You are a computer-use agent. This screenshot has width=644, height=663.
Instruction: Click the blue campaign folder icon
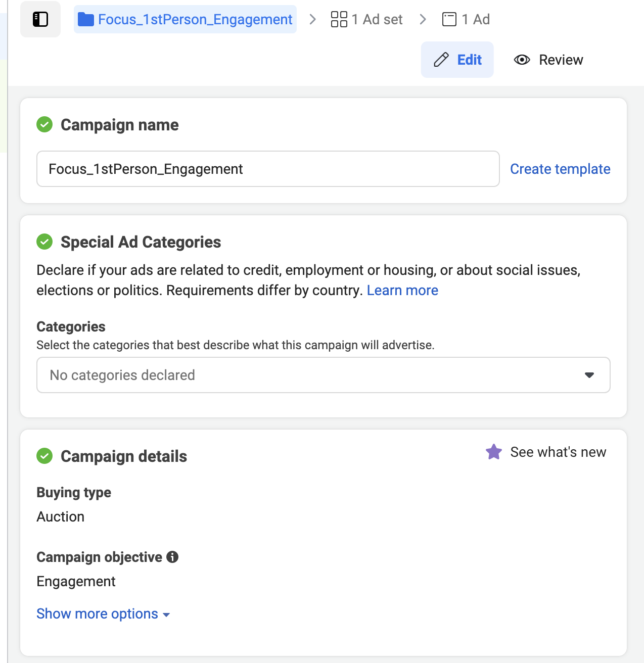pos(85,20)
